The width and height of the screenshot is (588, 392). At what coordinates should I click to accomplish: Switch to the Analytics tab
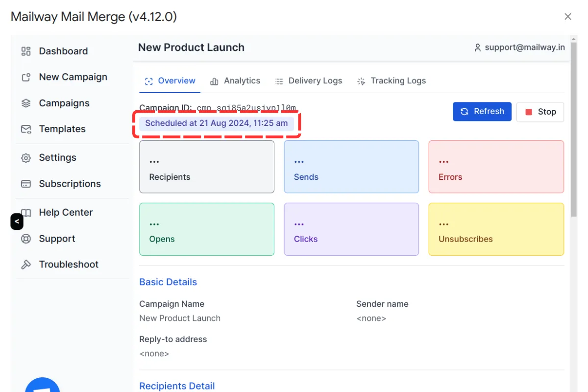235,81
